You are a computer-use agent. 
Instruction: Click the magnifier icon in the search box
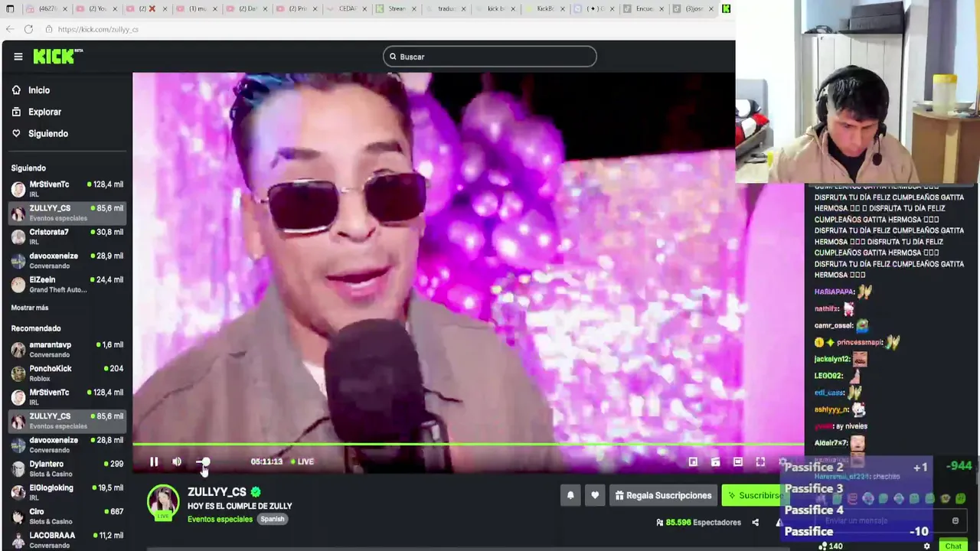click(x=393, y=57)
